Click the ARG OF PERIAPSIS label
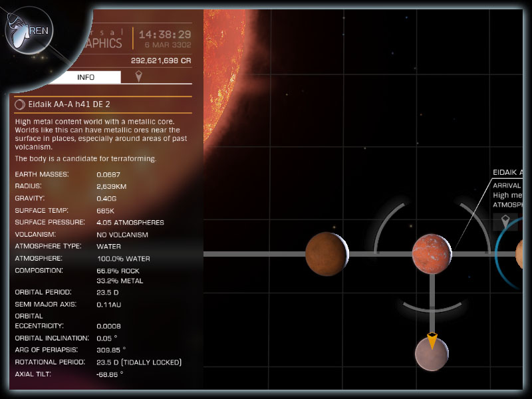Viewport: 532px width, 399px height. 47,350
